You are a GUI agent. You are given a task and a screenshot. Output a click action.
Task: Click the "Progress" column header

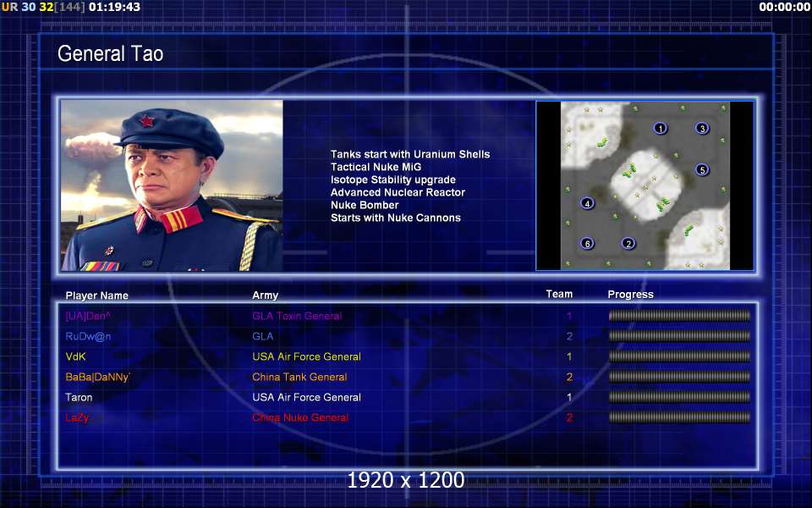[631, 295]
